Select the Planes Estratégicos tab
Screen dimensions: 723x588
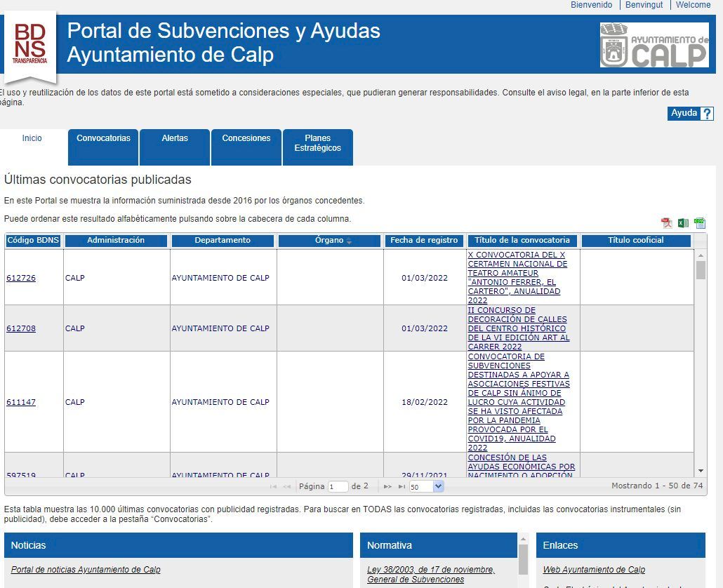[317, 143]
